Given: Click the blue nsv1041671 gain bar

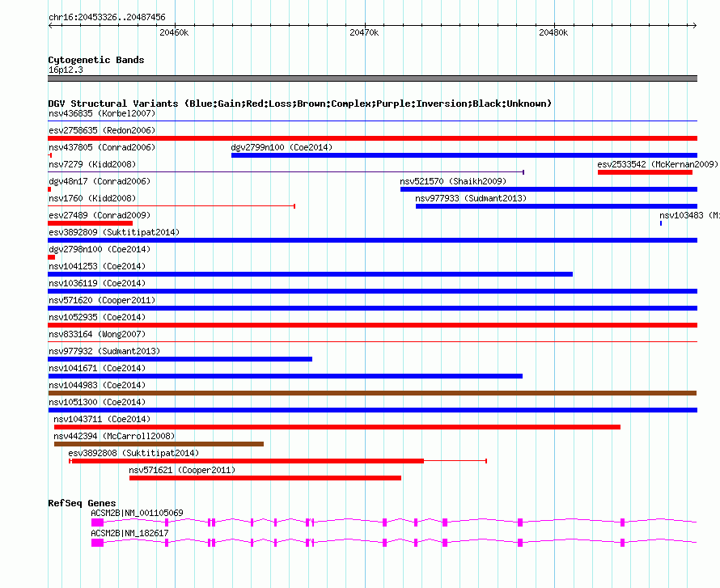Looking at the screenshot, I should (285, 376).
